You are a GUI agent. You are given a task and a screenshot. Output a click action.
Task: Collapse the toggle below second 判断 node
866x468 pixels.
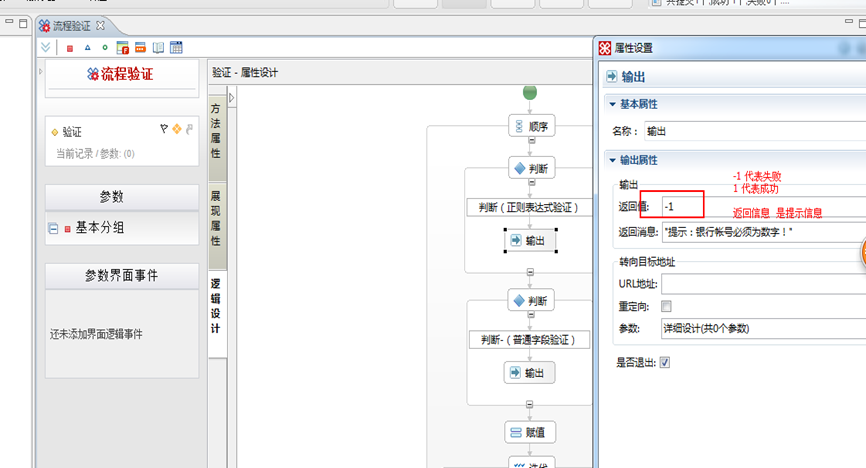click(x=531, y=314)
